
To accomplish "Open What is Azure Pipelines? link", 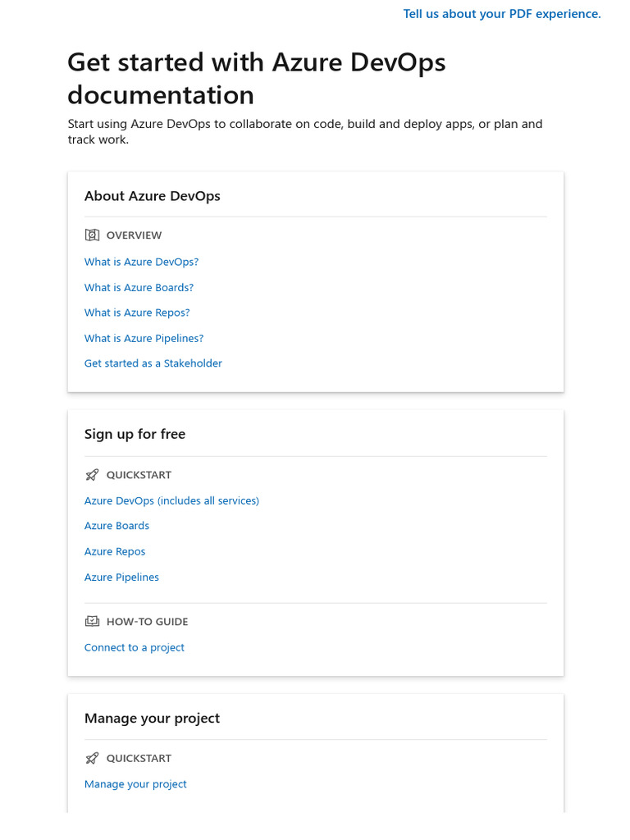I will click(x=144, y=338).
